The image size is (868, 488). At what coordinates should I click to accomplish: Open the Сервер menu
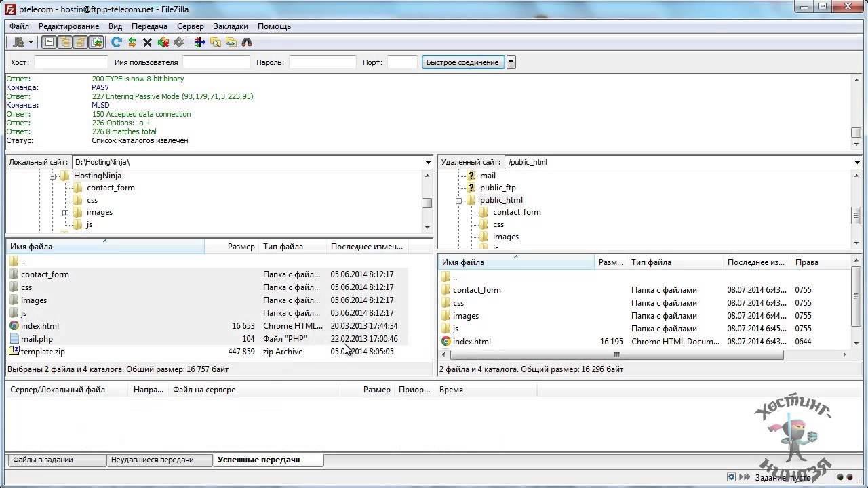pyautogui.click(x=190, y=26)
